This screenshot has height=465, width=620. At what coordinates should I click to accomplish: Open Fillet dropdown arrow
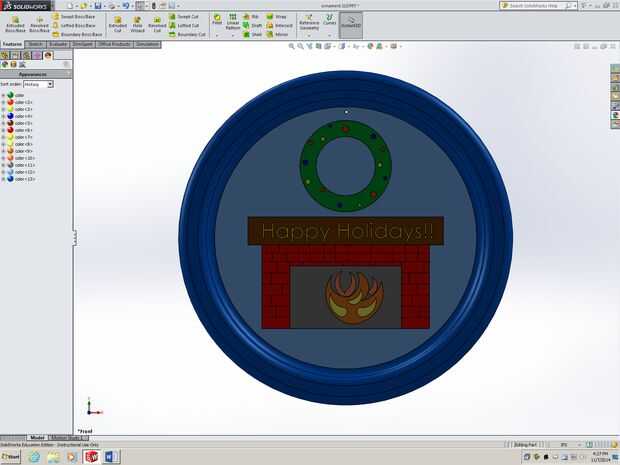pyautogui.click(x=217, y=36)
